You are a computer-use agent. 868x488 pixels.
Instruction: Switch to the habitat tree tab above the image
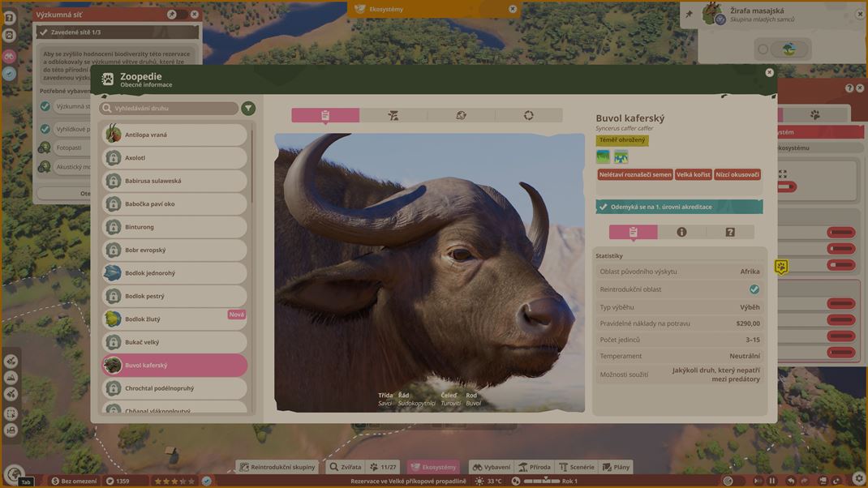(393, 115)
